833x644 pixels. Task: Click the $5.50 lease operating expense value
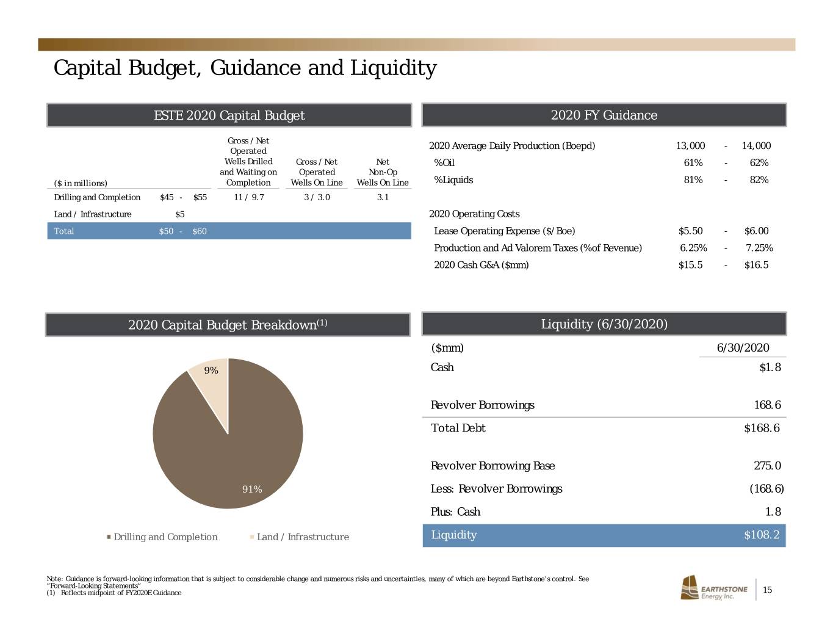pyautogui.click(x=691, y=231)
